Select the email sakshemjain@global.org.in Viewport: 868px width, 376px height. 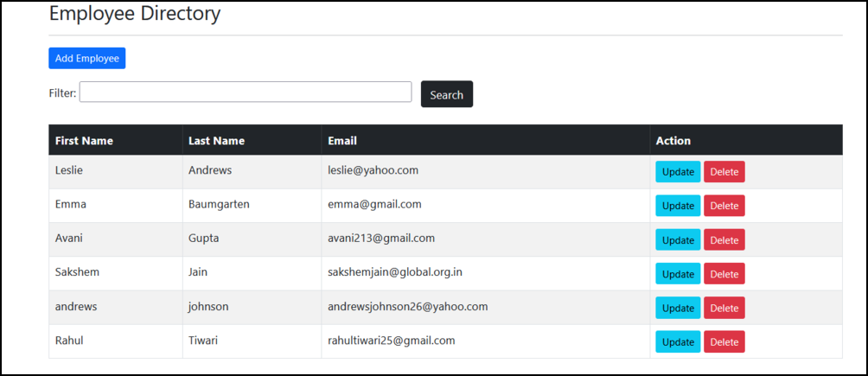point(395,272)
